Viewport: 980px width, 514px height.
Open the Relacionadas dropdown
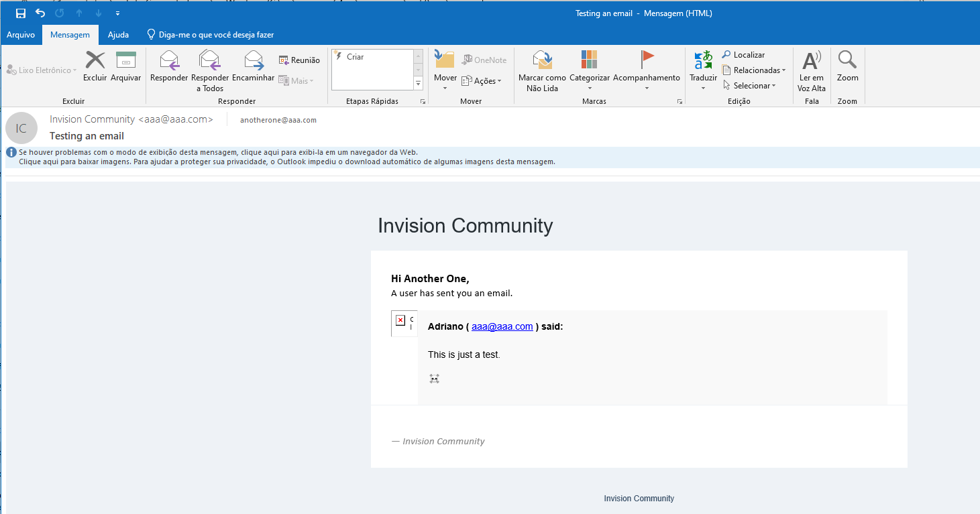tap(754, 70)
